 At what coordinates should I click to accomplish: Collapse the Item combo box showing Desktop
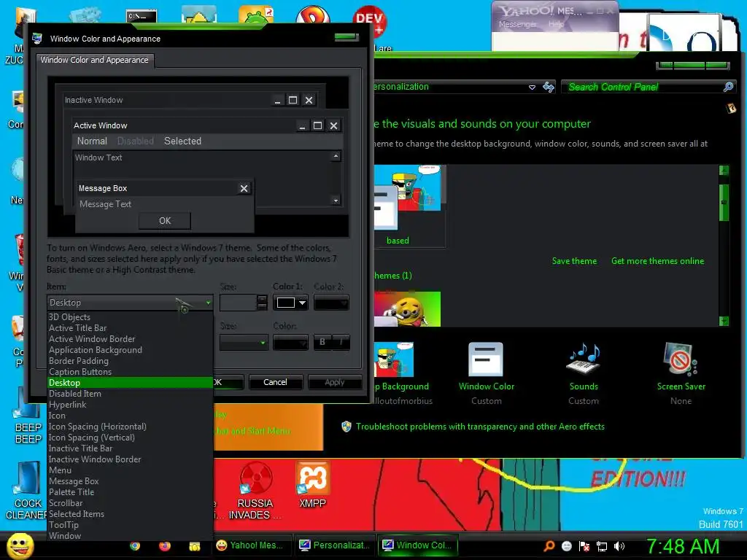pos(130,303)
